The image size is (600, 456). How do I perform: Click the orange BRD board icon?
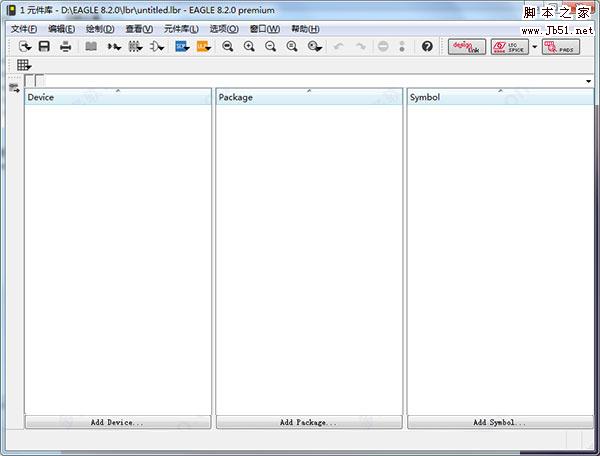click(203, 47)
